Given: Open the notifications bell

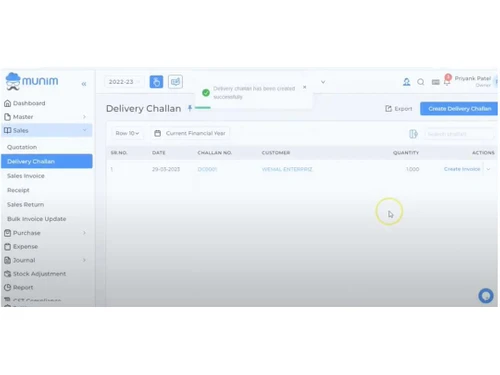Looking at the screenshot, I should pyautogui.click(x=447, y=81).
